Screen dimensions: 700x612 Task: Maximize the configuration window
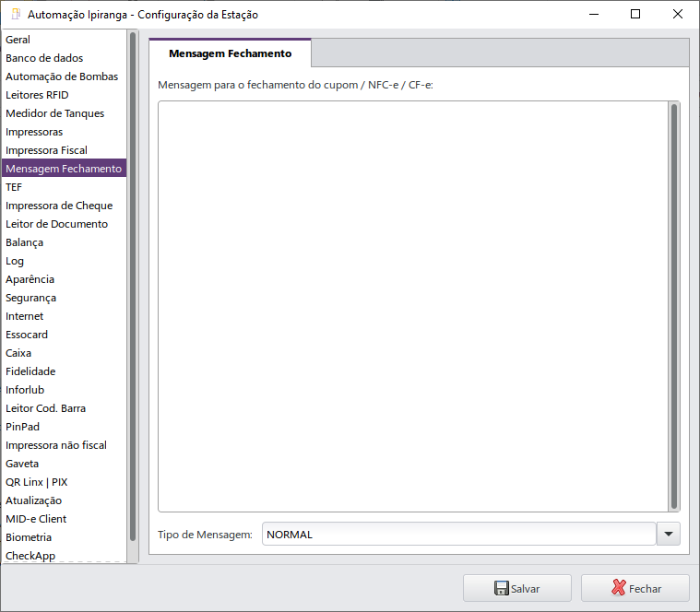[635, 14]
